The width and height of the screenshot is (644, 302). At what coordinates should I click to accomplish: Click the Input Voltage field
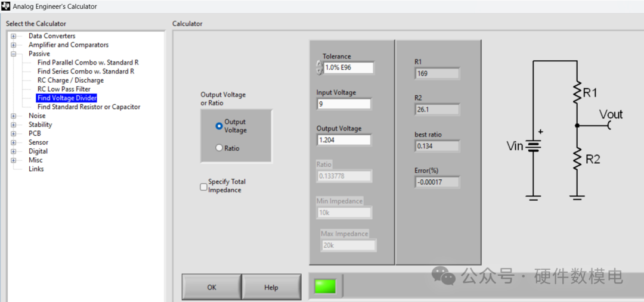344,104
